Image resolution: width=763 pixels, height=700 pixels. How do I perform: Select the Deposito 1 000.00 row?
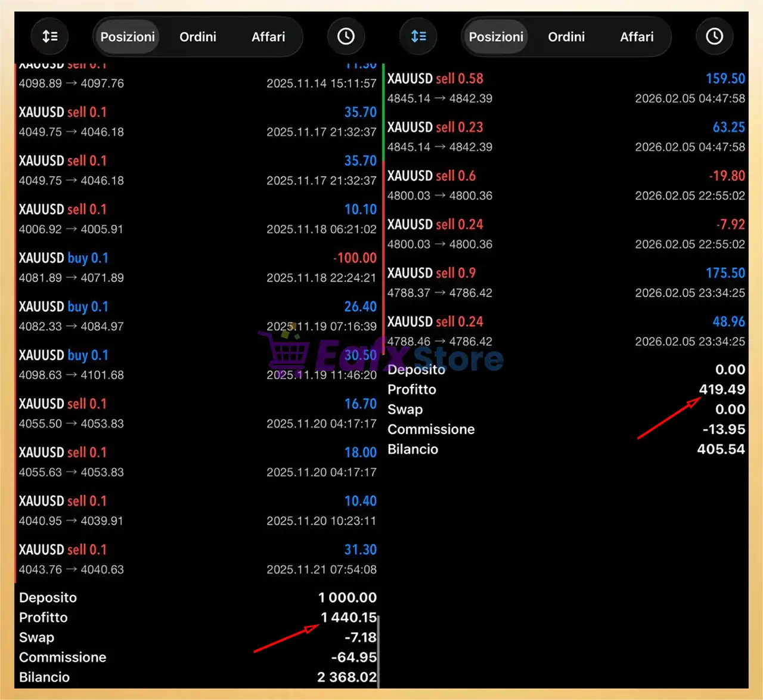coord(197,597)
